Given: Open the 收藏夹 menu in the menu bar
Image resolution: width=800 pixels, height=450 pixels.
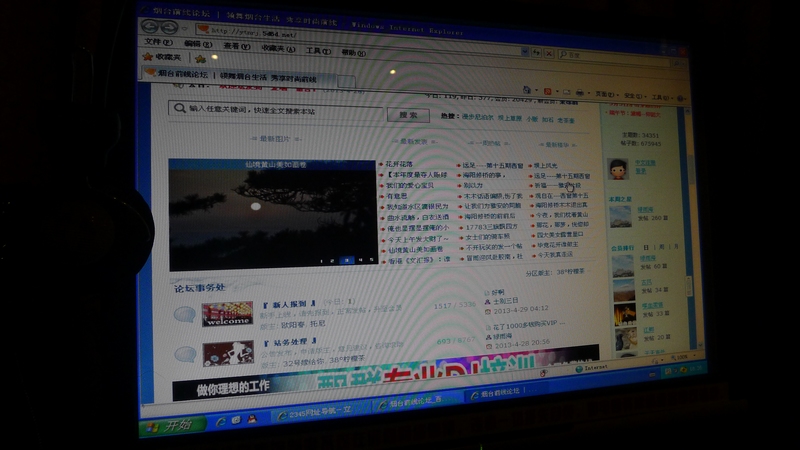Looking at the screenshot, I should point(278,48).
